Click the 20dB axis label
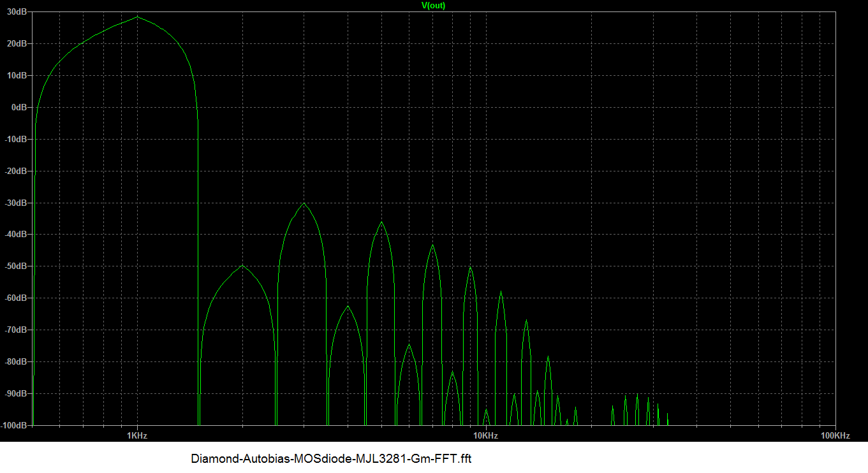This screenshot has width=868, height=473. click(18, 44)
